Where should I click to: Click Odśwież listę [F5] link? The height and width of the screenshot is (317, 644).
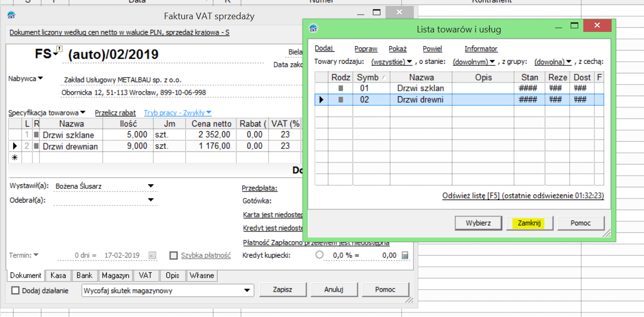pos(523,195)
